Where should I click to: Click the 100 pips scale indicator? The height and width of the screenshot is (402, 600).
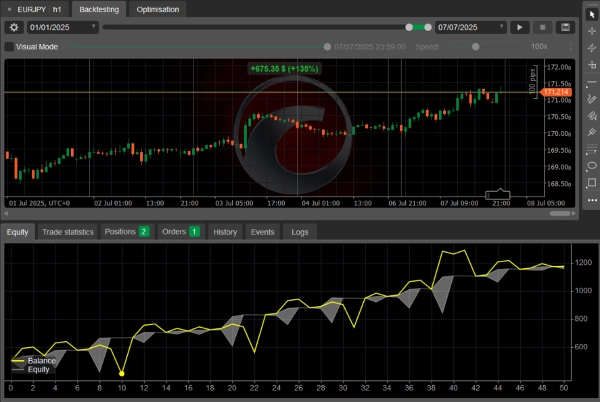click(x=533, y=82)
